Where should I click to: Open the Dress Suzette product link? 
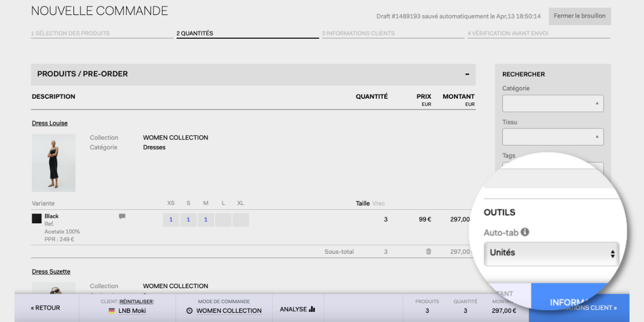(51, 272)
